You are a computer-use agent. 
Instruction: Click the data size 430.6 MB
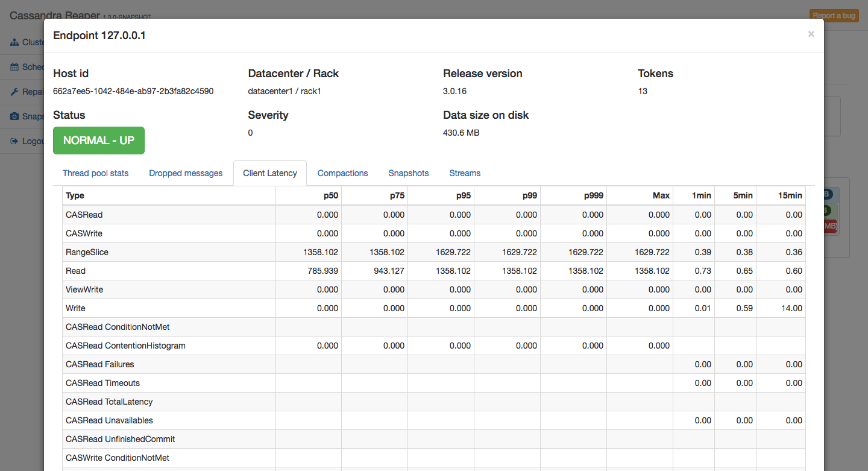[x=461, y=133]
